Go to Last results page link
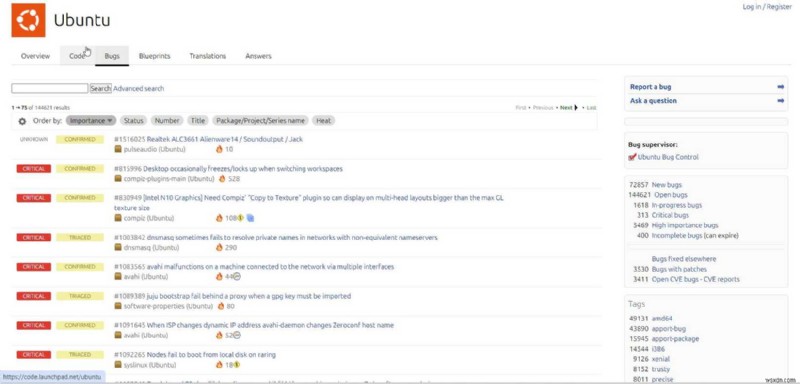800x384 pixels. coord(591,108)
